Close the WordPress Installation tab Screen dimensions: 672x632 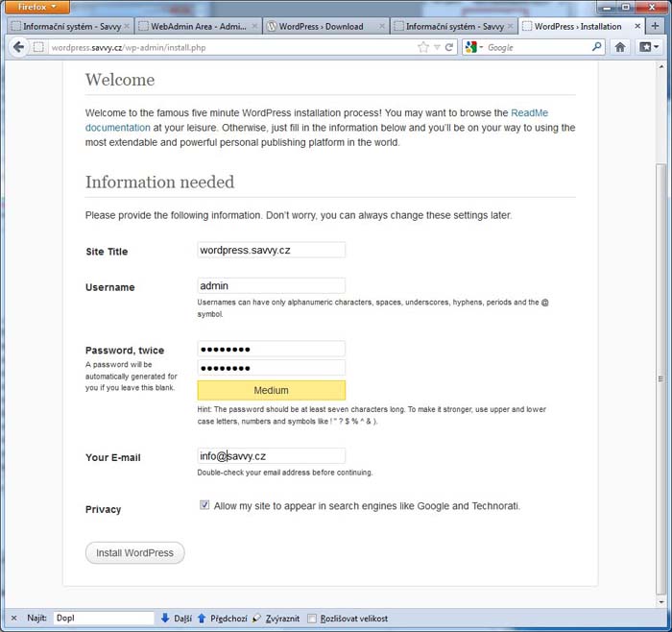pos(637,26)
